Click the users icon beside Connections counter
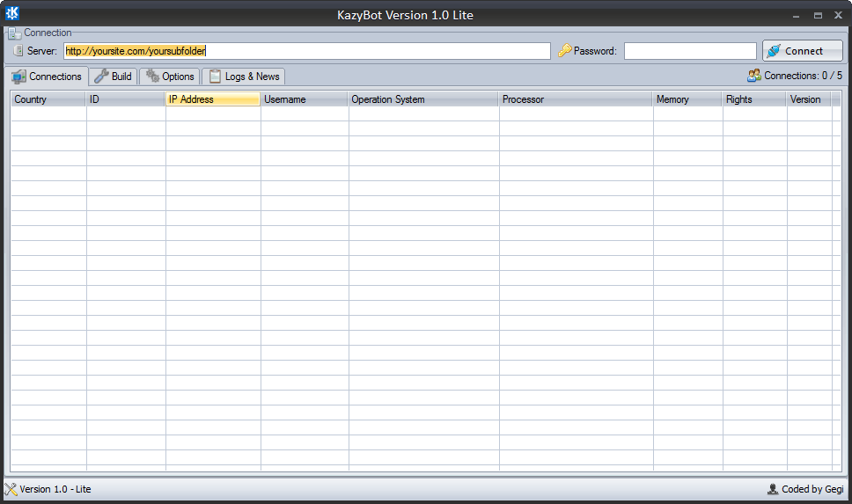 click(x=754, y=76)
